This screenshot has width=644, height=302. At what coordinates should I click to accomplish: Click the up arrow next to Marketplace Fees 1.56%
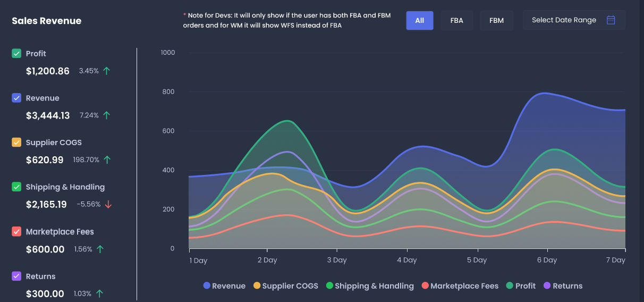[x=100, y=249]
